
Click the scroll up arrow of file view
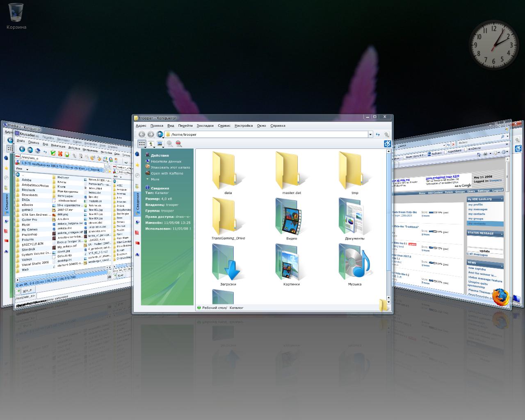click(389, 151)
